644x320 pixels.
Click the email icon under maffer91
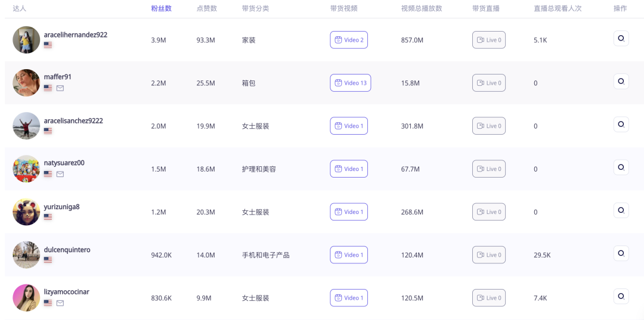point(60,88)
